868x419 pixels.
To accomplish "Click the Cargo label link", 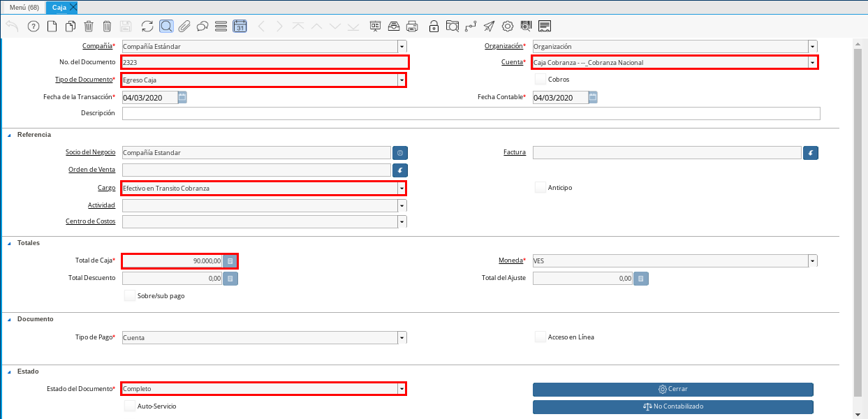I will 106,188.
